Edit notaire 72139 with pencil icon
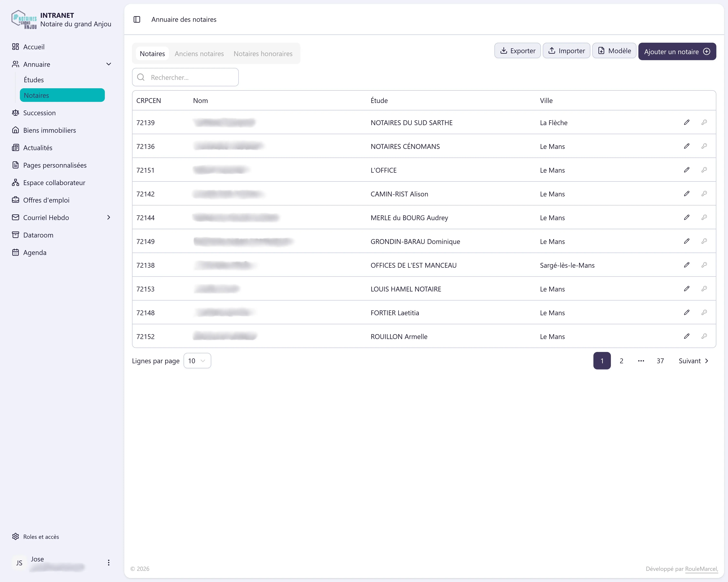This screenshot has height=582, width=728. coord(686,123)
